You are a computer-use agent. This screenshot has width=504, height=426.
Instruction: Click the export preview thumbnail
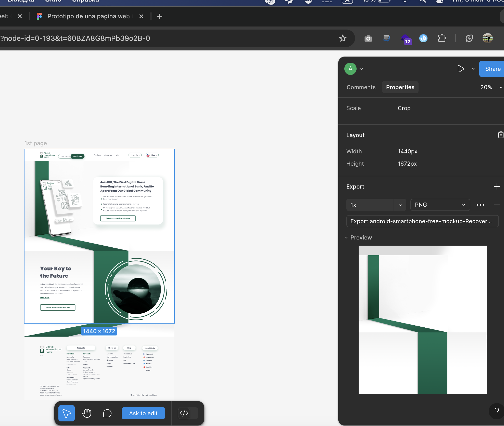pos(422,320)
